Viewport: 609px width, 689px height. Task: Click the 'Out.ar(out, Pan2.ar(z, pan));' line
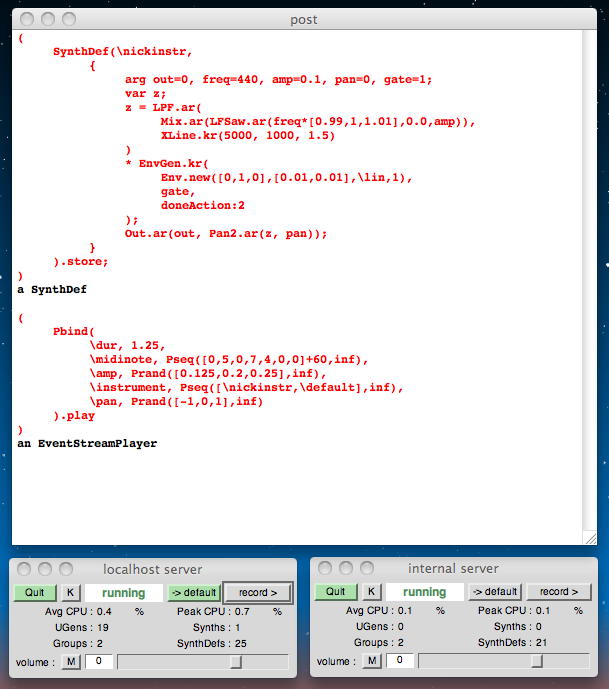click(x=226, y=234)
